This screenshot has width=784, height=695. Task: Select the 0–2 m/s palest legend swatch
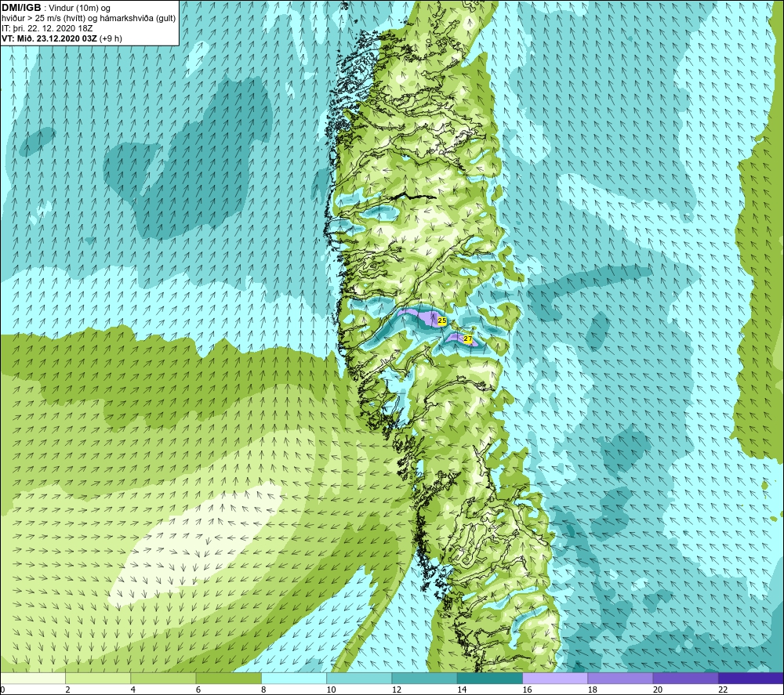pyautogui.click(x=32, y=678)
